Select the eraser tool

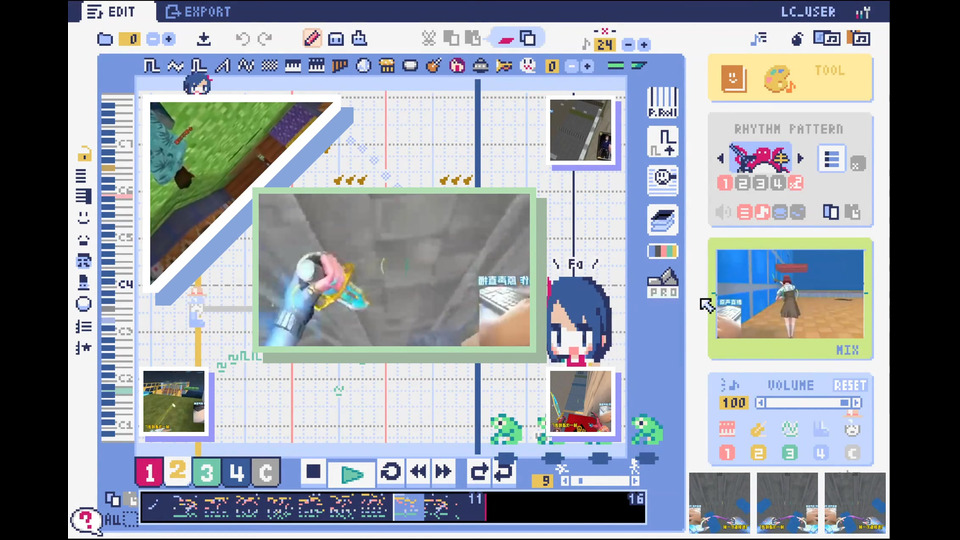tap(336, 39)
